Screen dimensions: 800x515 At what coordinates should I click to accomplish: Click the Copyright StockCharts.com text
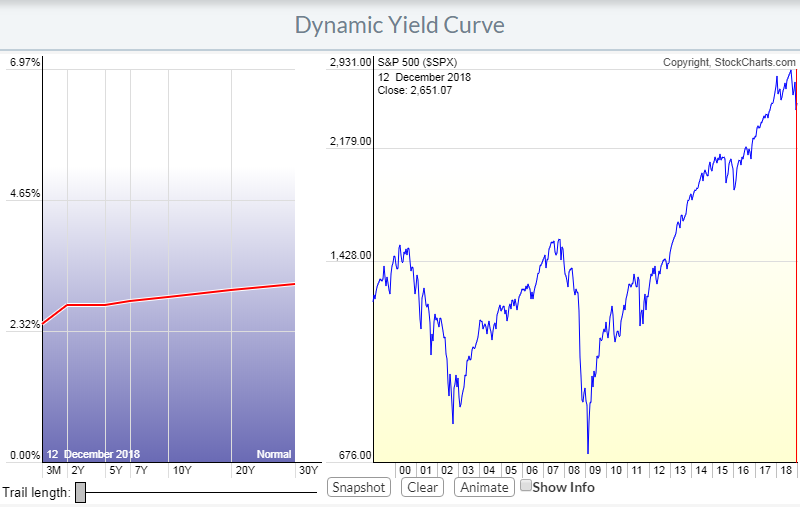[x=729, y=63]
